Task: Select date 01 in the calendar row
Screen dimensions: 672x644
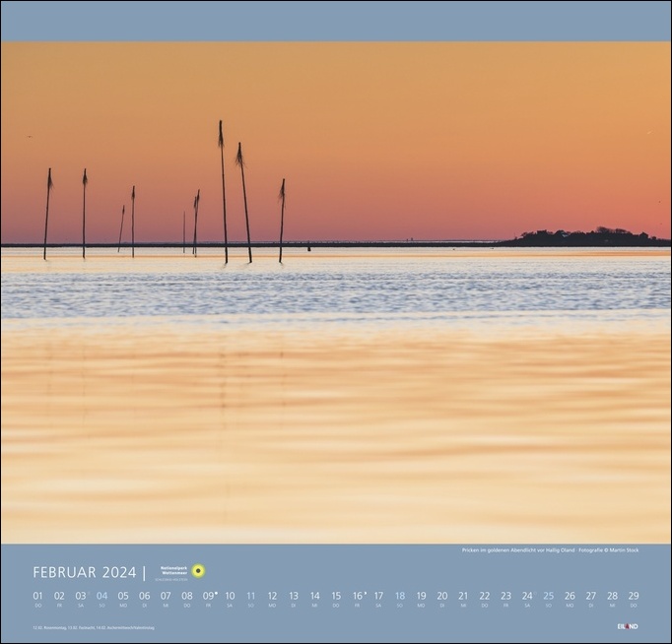Action: 37,596
